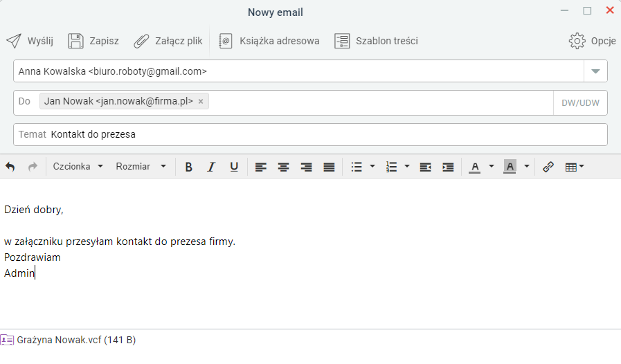Click the text 'Dzień dobry,'
Image resolution: width=621 pixels, height=364 pixels.
tap(34, 210)
